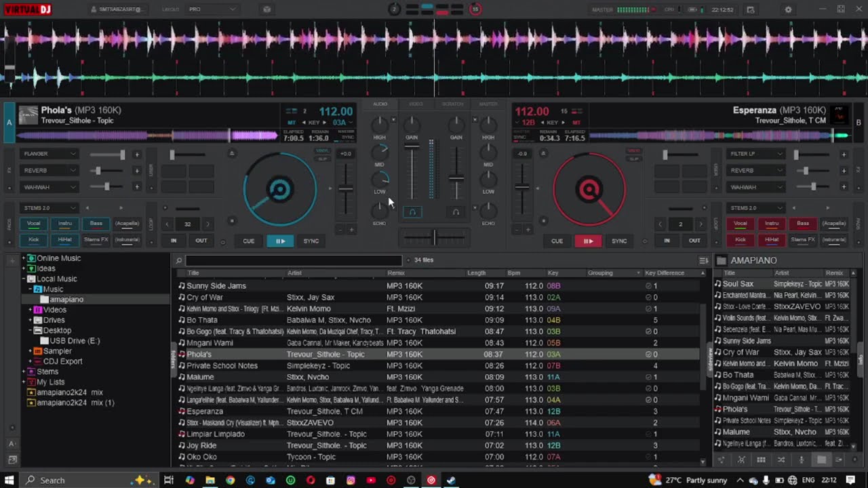Open the 3D cube icon in title bar

[267, 9]
